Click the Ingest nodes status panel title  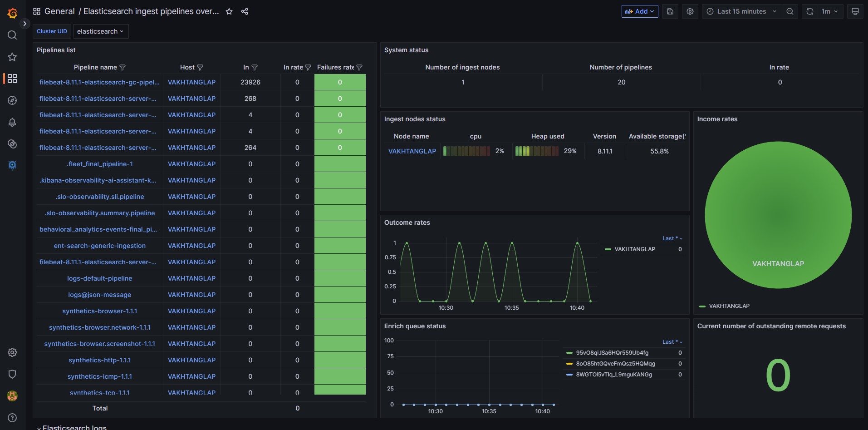click(415, 119)
